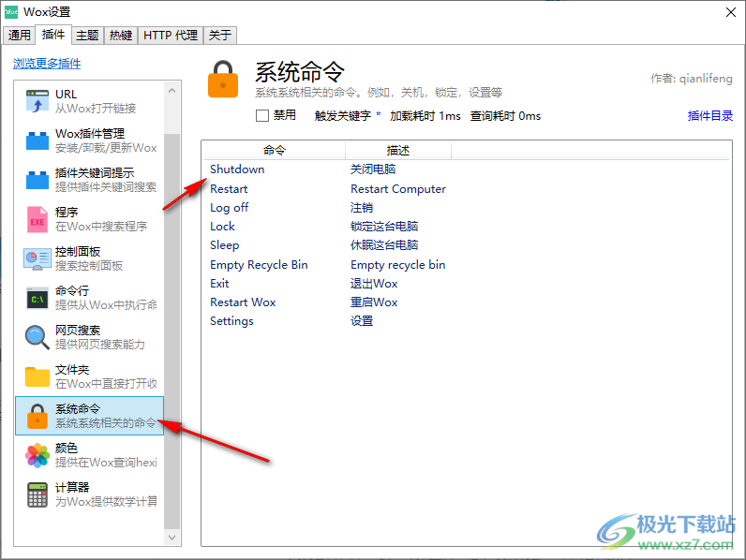Click the 加载耗时 1ms text
This screenshot has width=746, height=560.
point(425,116)
